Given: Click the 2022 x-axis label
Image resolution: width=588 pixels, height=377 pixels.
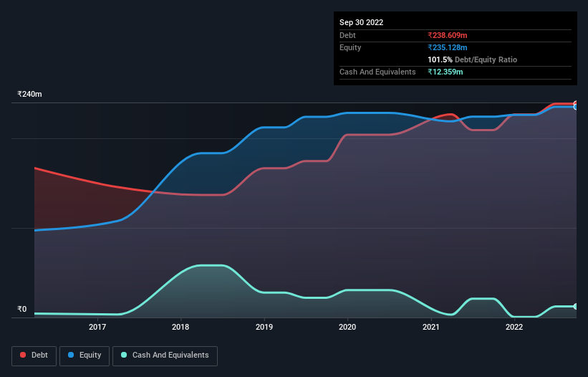Looking at the screenshot, I should pos(514,327).
